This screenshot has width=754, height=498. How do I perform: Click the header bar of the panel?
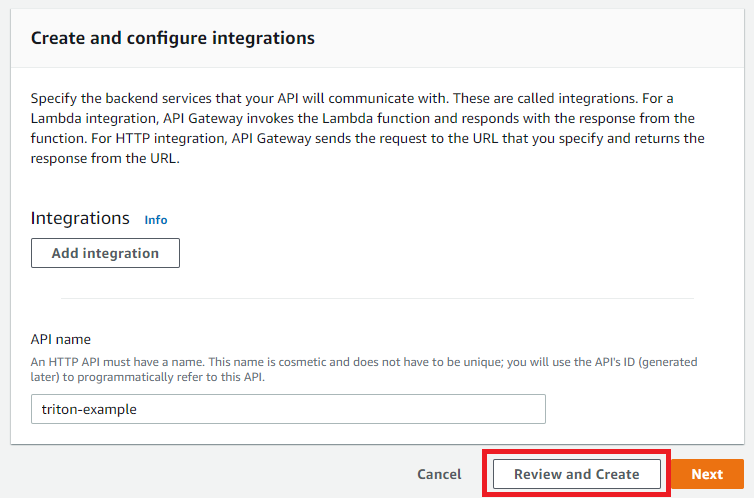pos(377,38)
